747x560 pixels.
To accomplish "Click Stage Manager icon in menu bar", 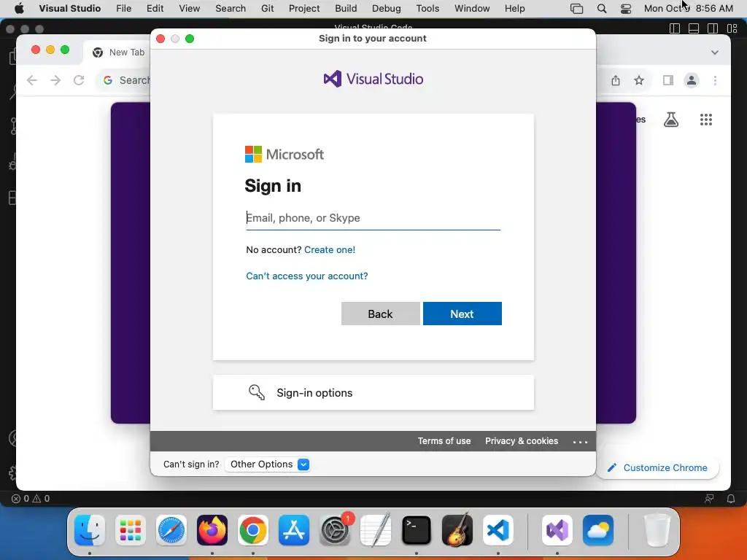I will (576, 9).
